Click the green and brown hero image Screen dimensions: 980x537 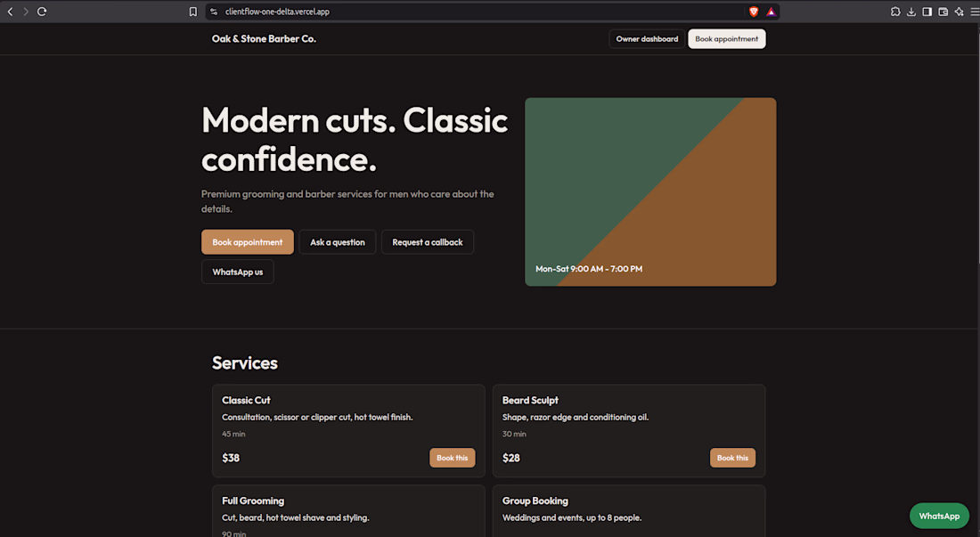tap(650, 191)
